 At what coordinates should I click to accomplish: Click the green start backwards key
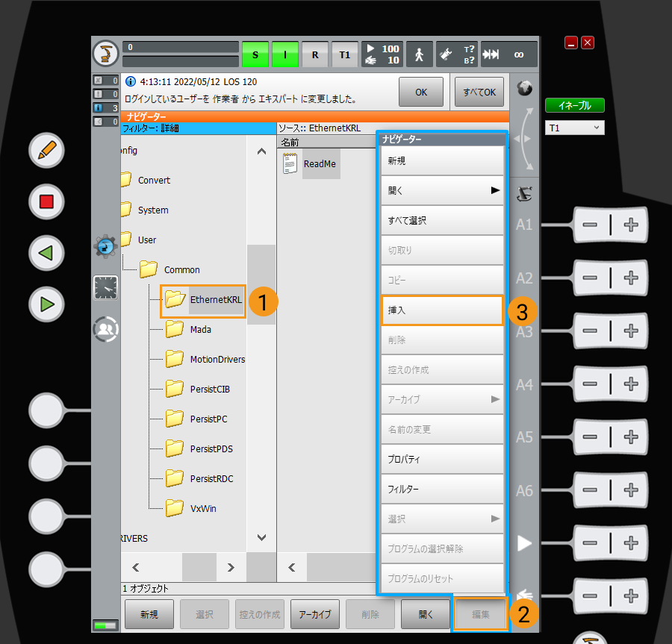[x=46, y=253]
